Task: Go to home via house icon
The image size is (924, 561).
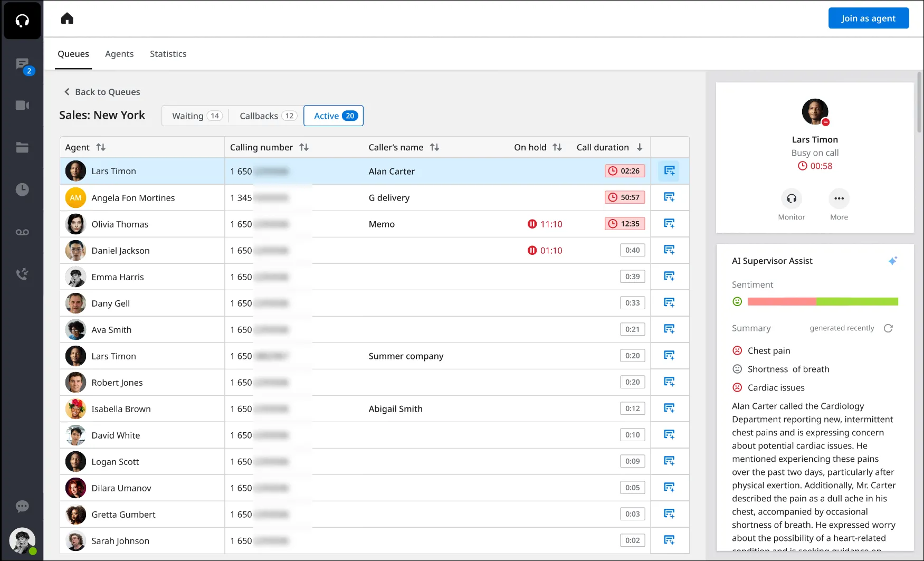Action: click(67, 18)
